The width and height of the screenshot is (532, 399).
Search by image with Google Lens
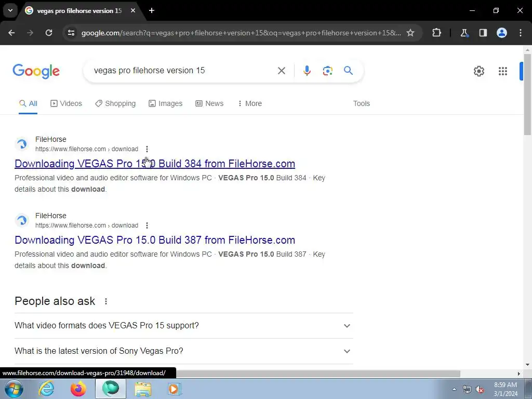click(x=327, y=71)
